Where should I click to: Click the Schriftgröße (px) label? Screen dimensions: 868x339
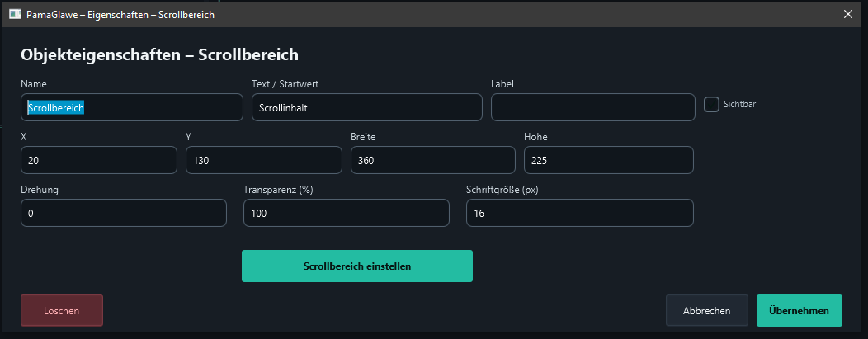point(502,189)
